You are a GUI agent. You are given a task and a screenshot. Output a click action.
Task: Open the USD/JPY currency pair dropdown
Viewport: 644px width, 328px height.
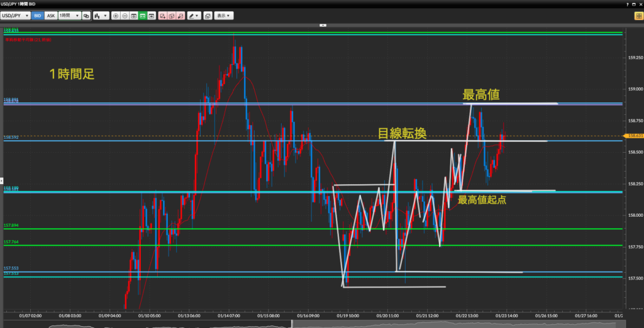[15, 15]
